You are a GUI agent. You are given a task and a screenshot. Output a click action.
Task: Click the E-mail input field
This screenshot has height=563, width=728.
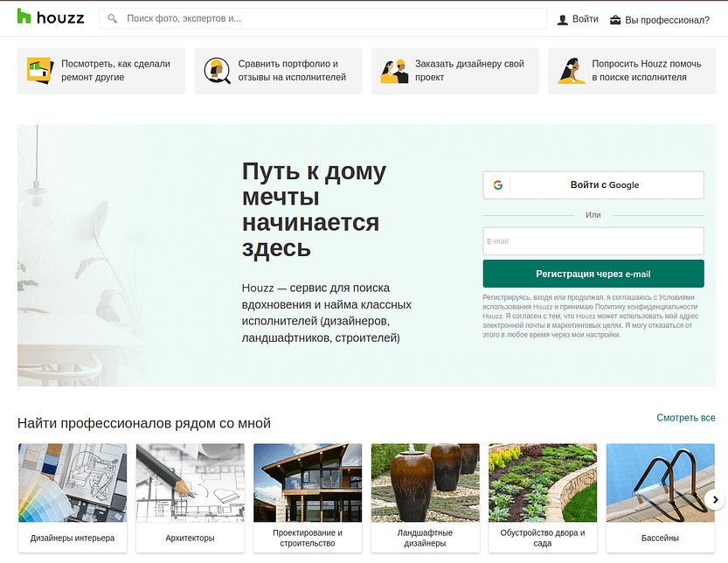pos(593,240)
